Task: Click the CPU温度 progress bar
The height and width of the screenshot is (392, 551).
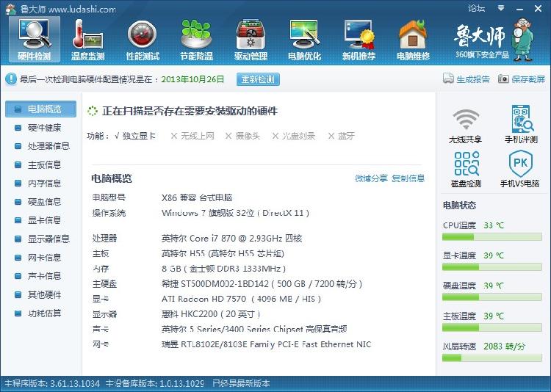Action: point(492,237)
